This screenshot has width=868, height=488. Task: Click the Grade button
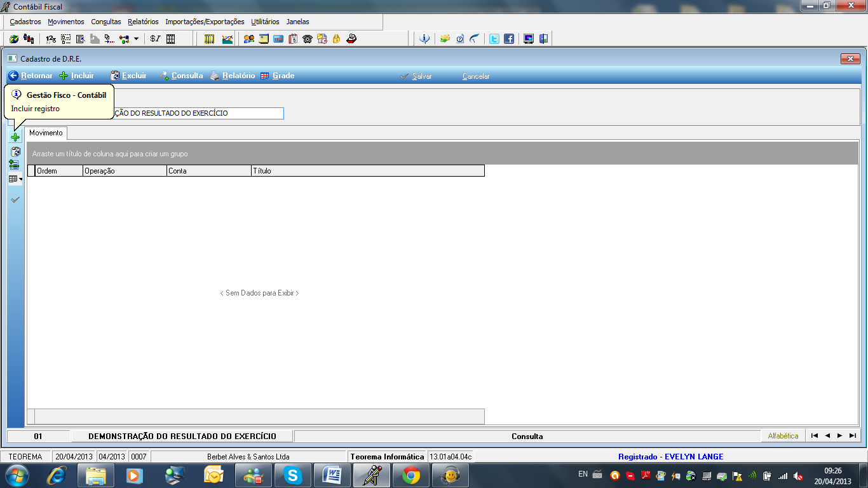[x=278, y=76]
